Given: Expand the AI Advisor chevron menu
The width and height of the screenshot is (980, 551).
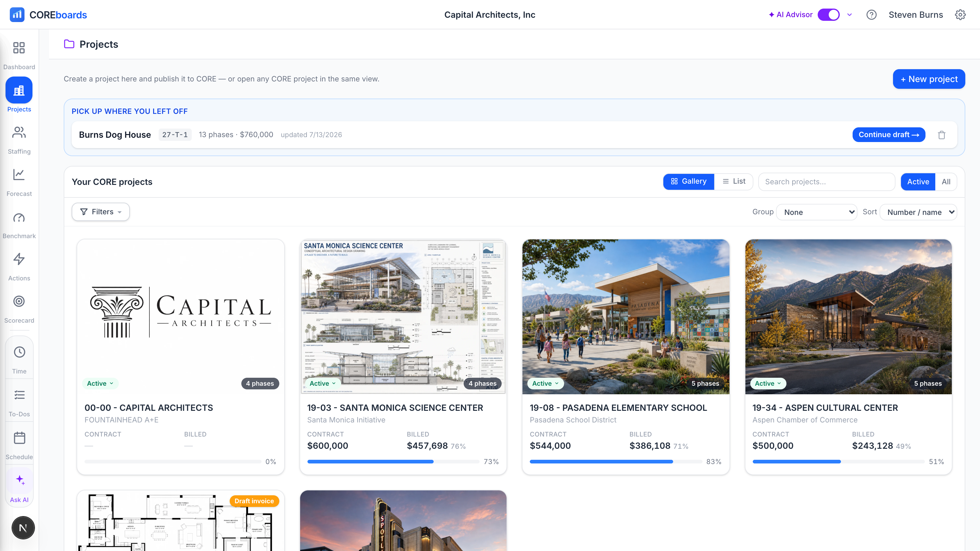Looking at the screenshot, I should tap(850, 15).
